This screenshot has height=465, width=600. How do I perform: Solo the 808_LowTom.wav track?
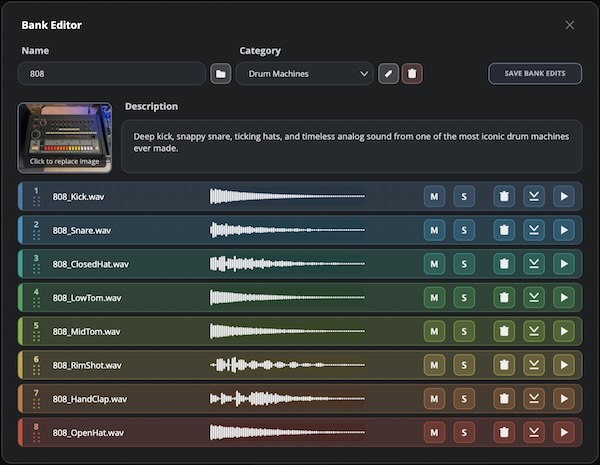coord(464,297)
